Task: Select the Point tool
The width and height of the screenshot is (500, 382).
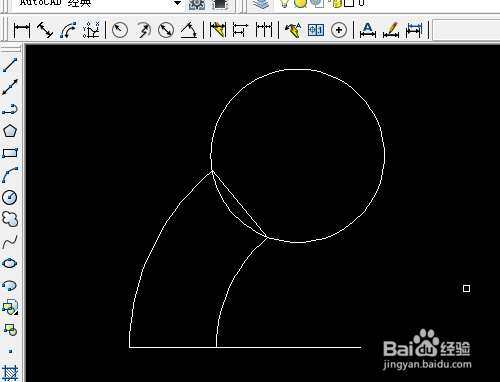Action: click(x=10, y=351)
